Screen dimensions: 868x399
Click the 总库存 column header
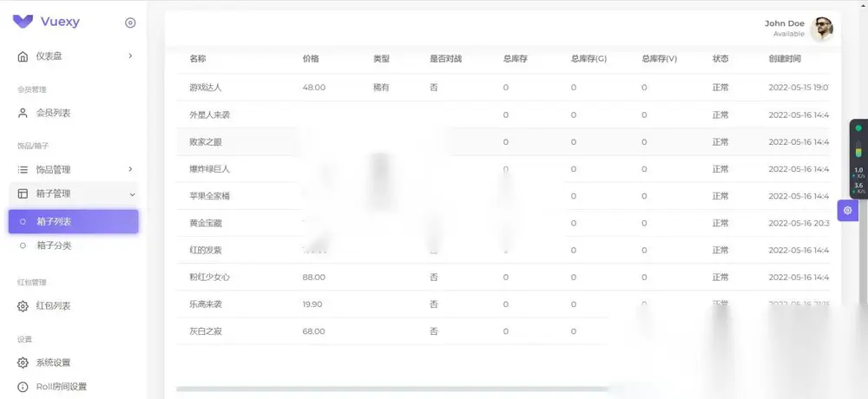pos(515,59)
